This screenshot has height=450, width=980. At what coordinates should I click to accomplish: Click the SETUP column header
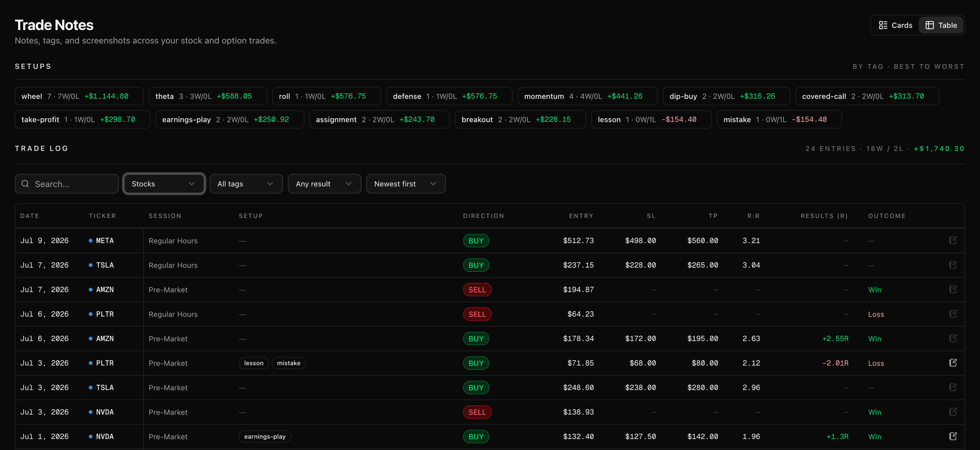point(251,216)
